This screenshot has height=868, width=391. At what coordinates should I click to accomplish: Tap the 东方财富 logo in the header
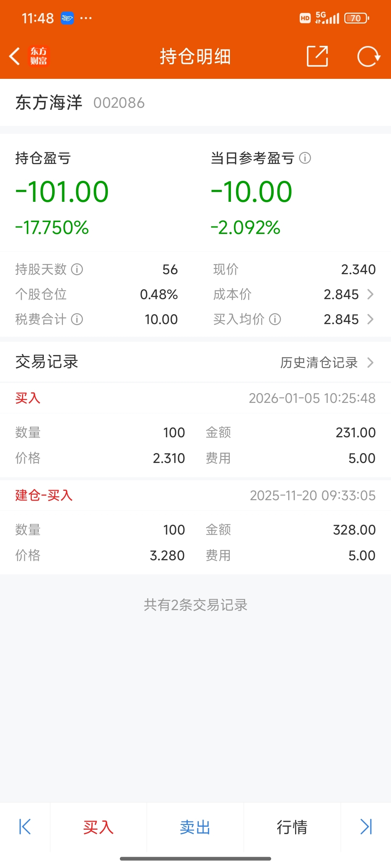point(38,56)
